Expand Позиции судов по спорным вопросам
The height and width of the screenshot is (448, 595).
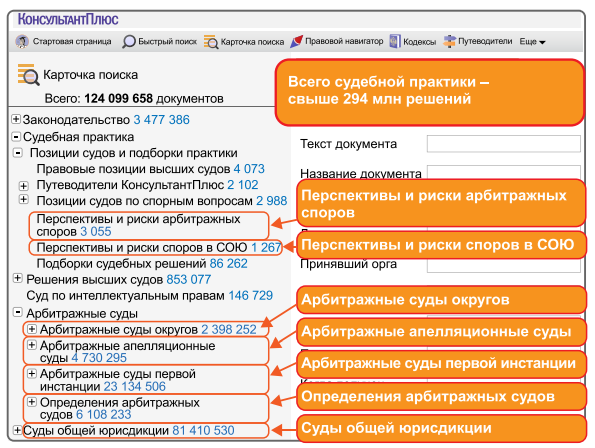pos(24,199)
